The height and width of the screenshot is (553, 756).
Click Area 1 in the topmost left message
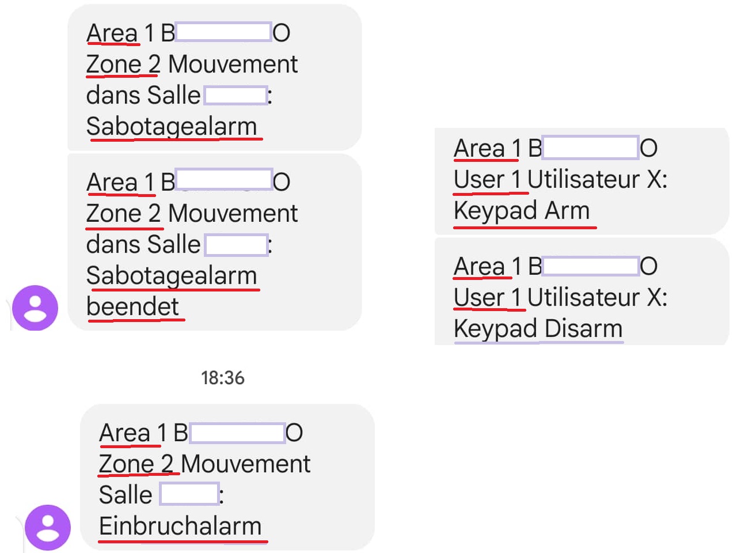(x=120, y=33)
